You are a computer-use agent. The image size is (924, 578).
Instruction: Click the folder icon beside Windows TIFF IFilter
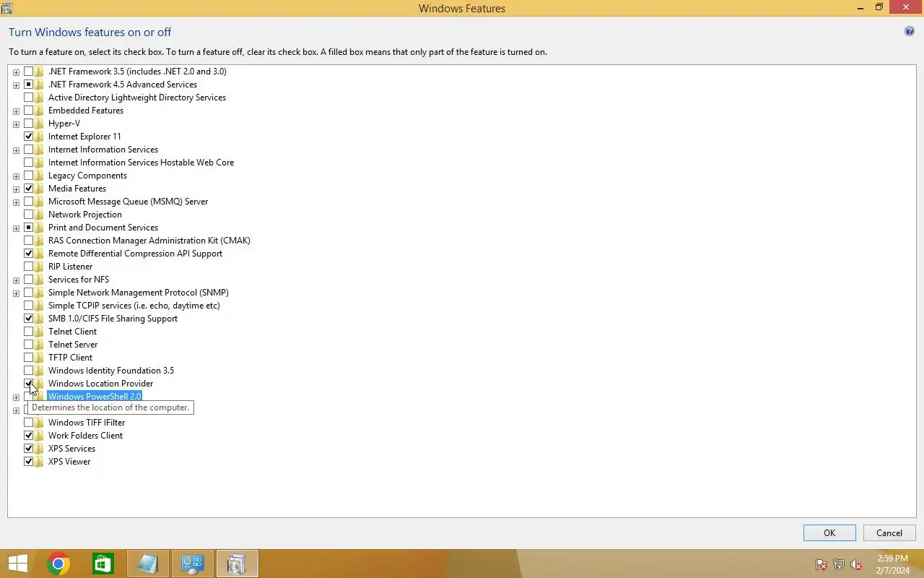point(40,423)
